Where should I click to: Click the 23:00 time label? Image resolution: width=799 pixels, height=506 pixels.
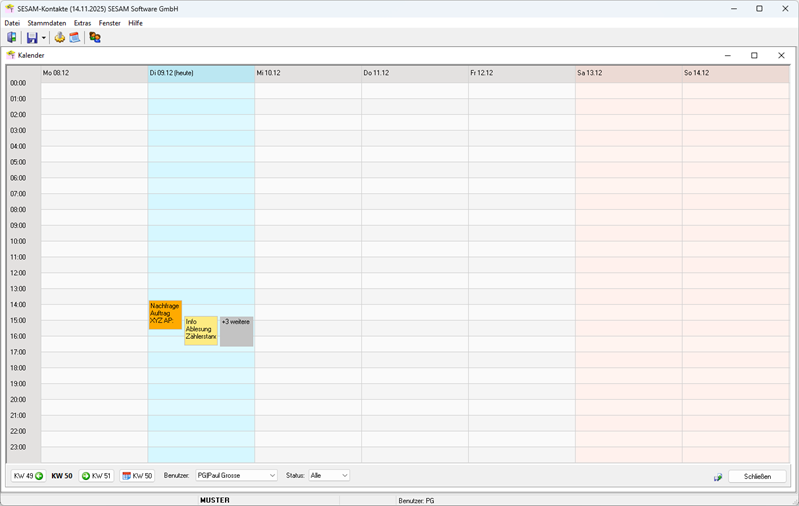18,447
